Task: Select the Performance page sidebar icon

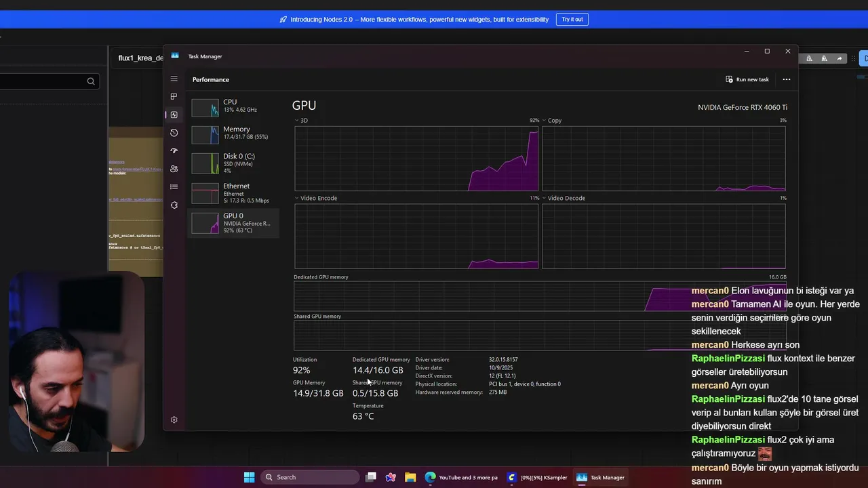Action: click(x=174, y=115)
